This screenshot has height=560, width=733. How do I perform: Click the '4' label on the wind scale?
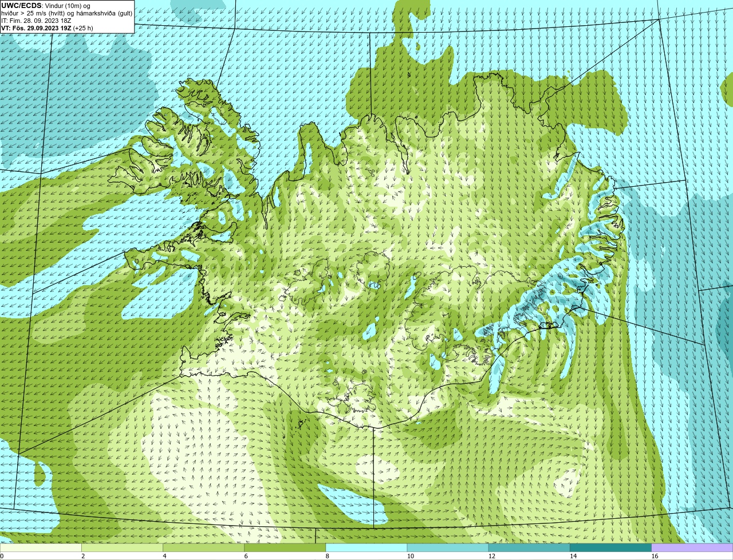point(164,556)
